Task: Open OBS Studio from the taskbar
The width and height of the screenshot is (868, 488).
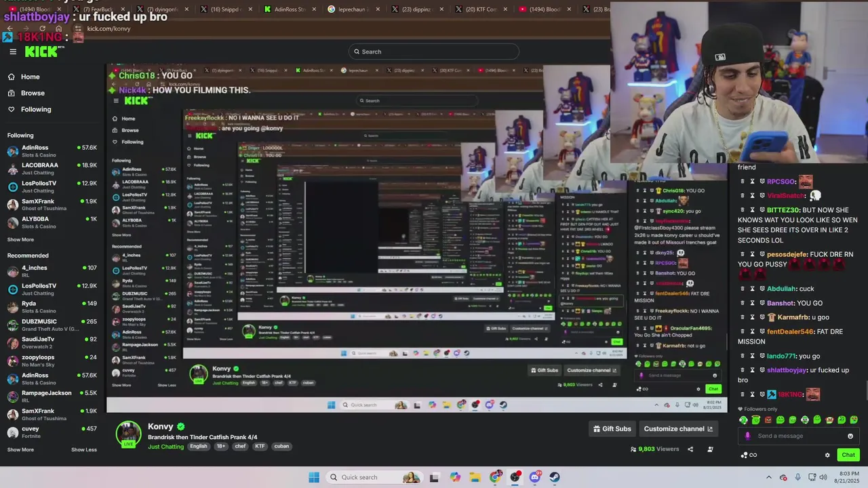Action: tap(515, 477)
